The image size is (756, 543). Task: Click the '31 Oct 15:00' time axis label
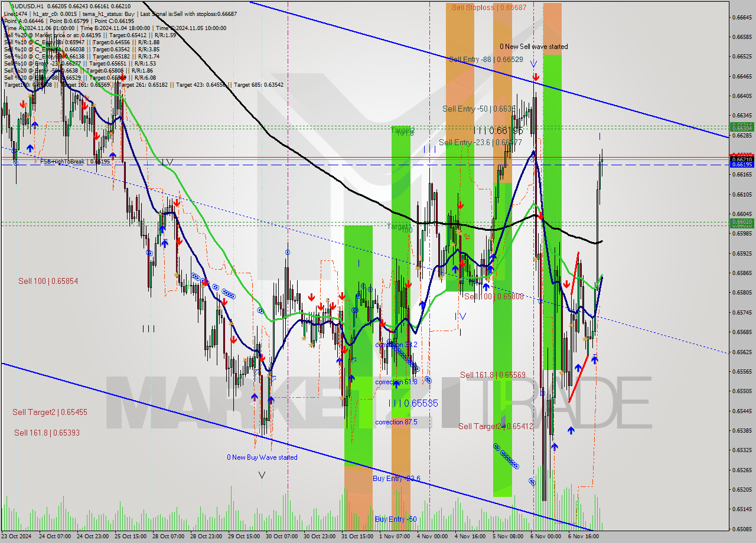358,536
